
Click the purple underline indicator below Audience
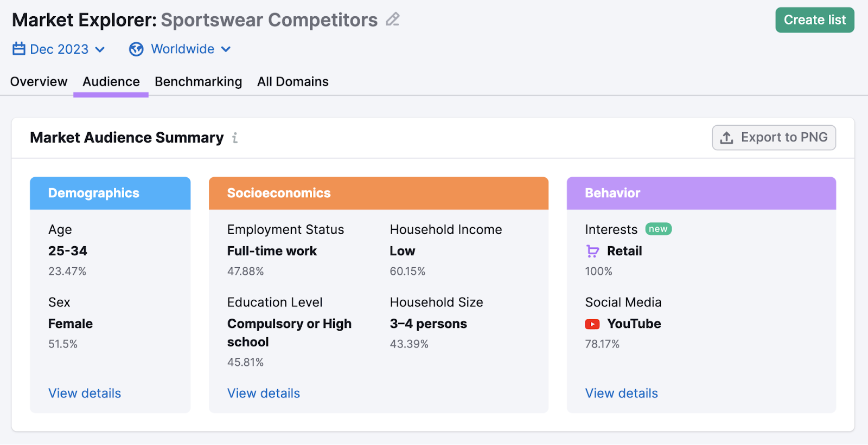111,93
